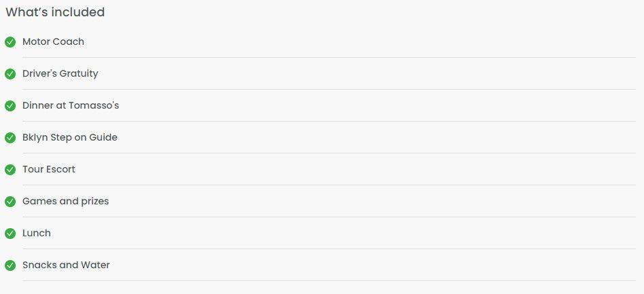Click the Tour Escort label

pos(49,169)
